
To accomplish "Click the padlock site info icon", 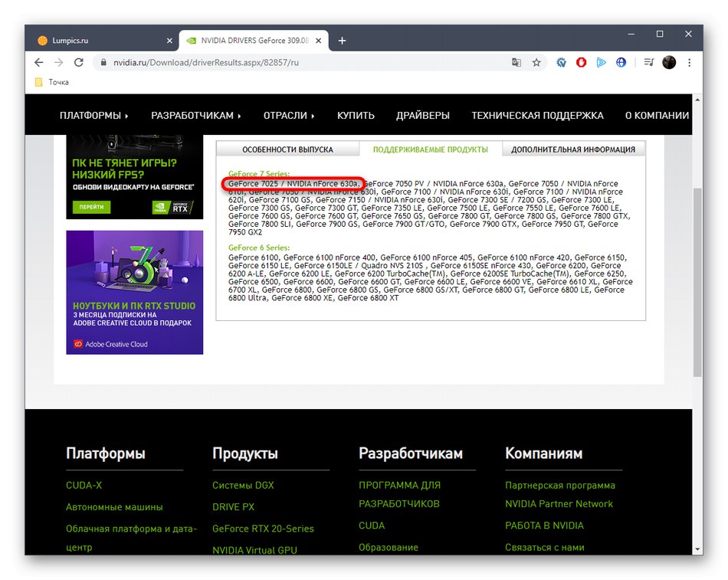I will [x=103, y=62].
